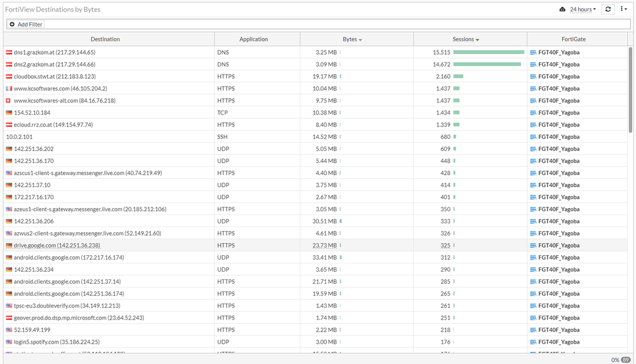Click German flag beside 142.251.36.202
The image size is (636, 364).
9,149
